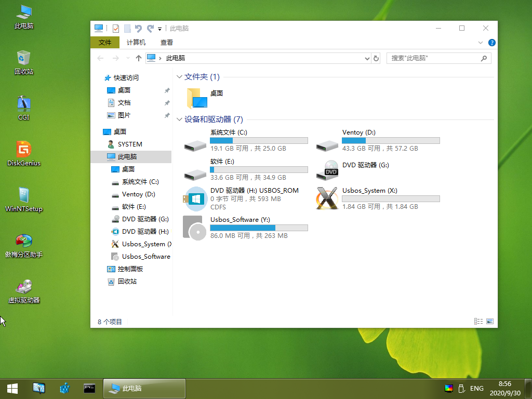Screen dimensions: 532x399
Task: Switch to large icons view layout
Action: pyautogui.click(x=489, y=322)
